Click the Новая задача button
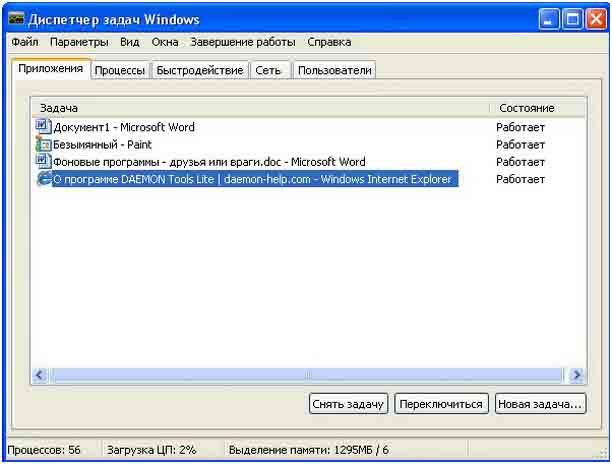This screenshot has width=612, height=464. click(541, 404)
